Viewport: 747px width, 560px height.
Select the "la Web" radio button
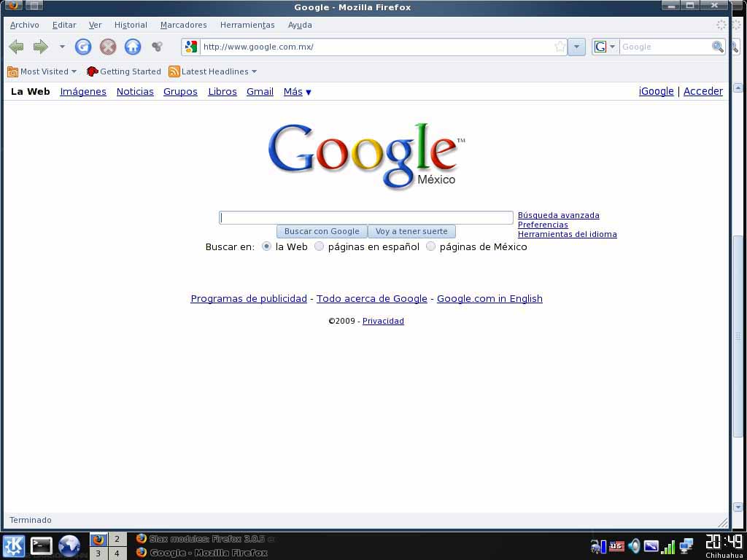267,246
